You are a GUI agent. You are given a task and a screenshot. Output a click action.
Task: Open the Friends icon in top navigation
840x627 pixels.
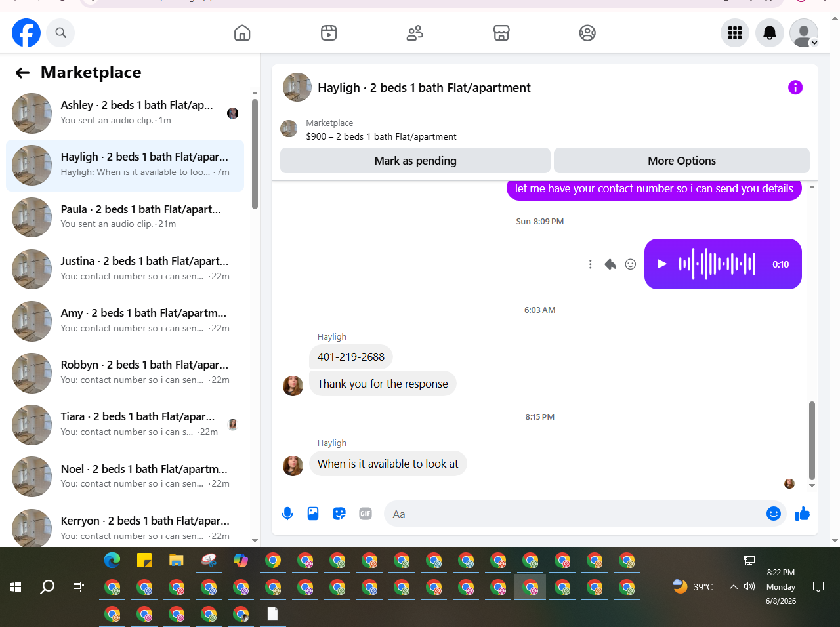tap(415, 33)
